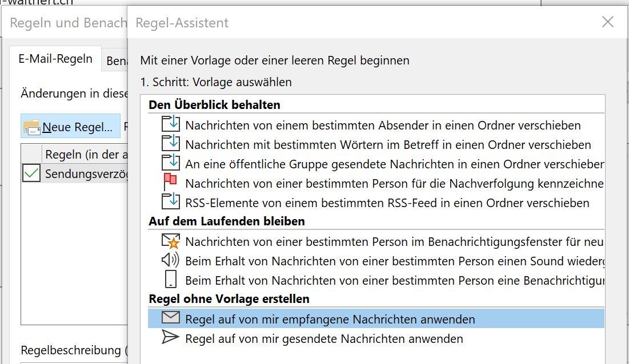Select 'Nachrichten von einer bestimmten Person für die Nachverfolgung'
629x364 pixels.
tap(376, 183)
